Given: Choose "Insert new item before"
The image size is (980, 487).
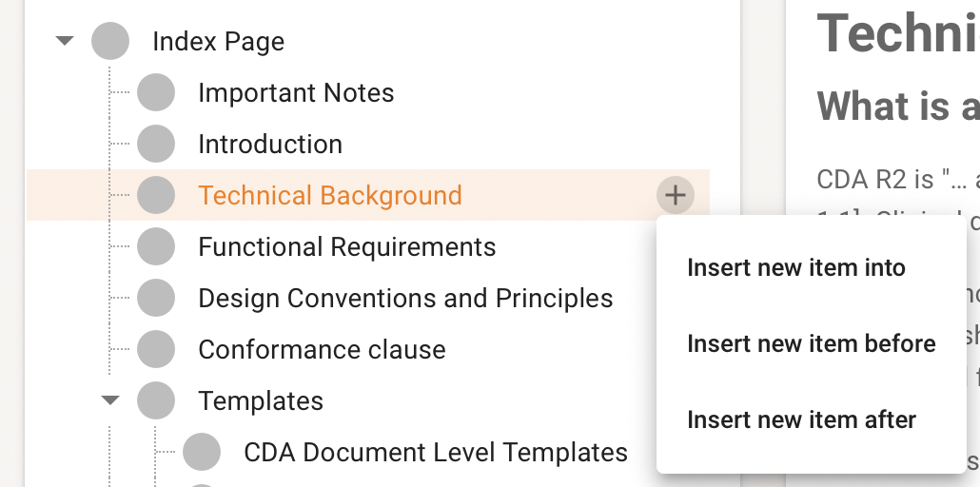Looking at the screenshot, I should point(811,343).
